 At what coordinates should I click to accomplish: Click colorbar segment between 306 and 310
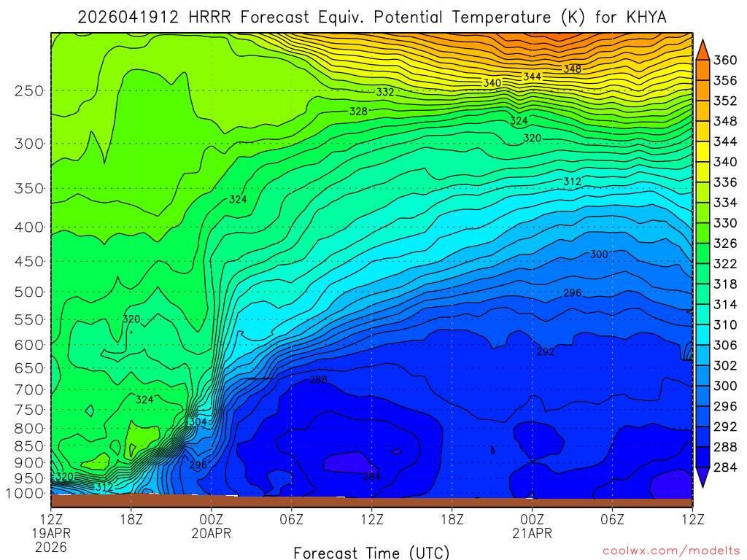pos(703,335)
